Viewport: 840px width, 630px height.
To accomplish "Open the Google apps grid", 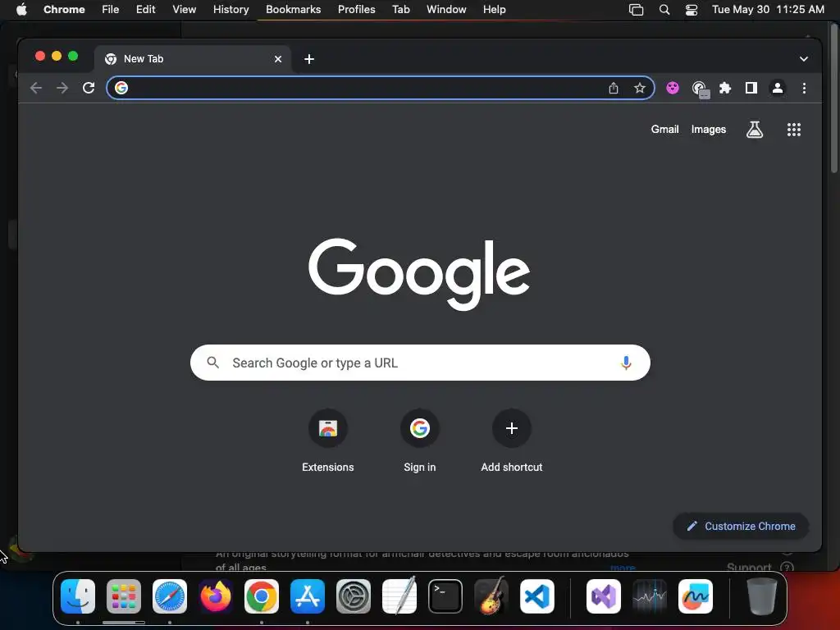I will (793, 129).
